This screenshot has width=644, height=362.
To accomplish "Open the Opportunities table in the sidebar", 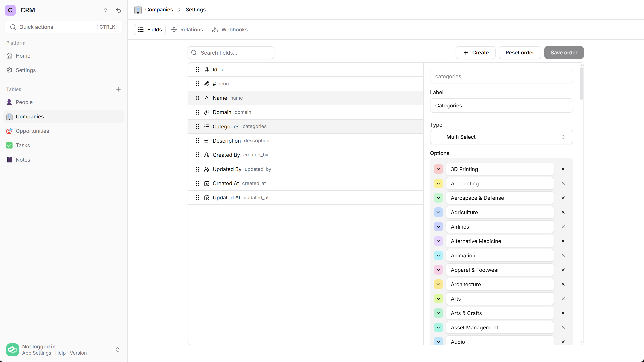I will pyautogui.click(x=32, y=131).
